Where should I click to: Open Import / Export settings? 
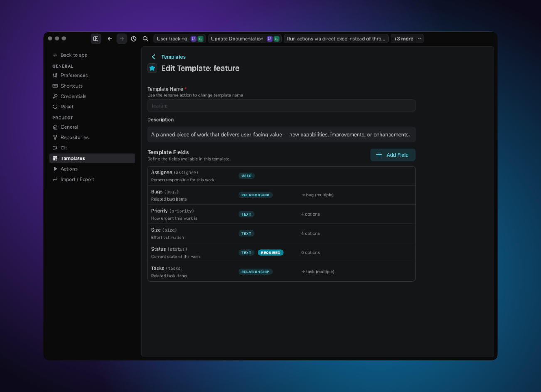(x=92, y=179)
